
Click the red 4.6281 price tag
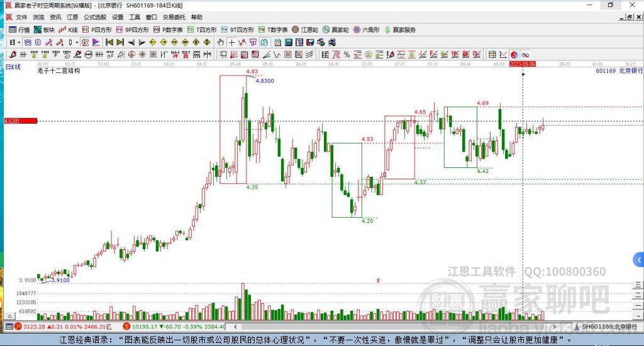[x=21, y=121]
